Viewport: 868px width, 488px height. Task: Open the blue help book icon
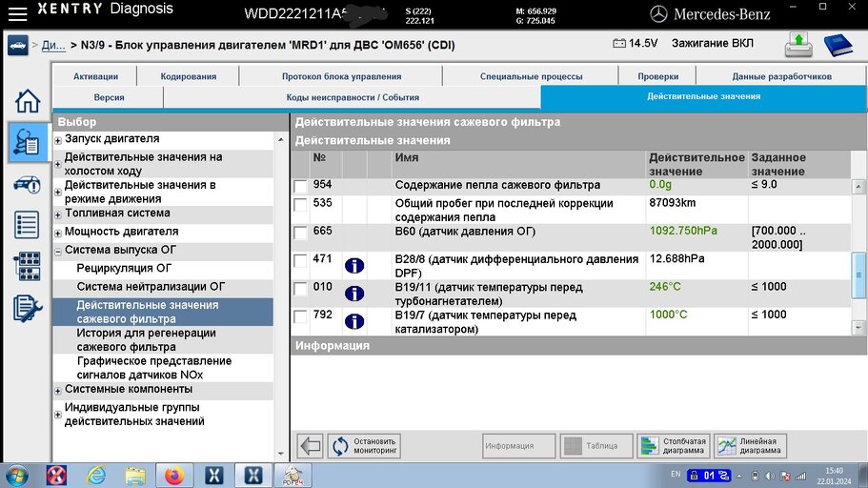click(838, 45)
